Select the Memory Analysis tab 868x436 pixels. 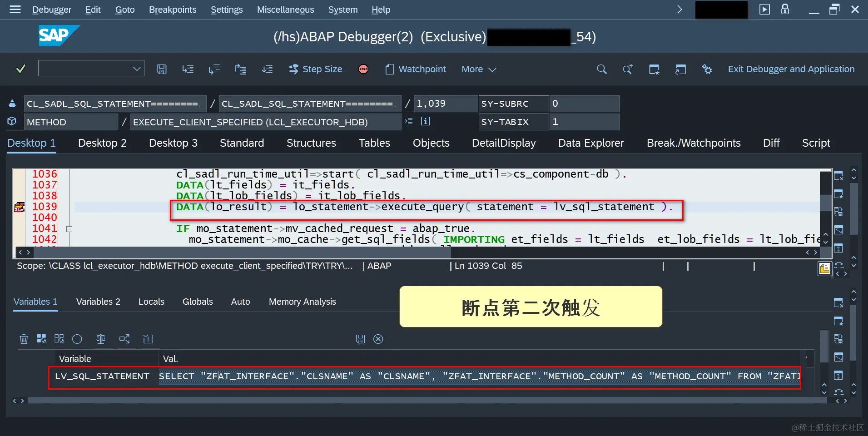pos(303,302)
